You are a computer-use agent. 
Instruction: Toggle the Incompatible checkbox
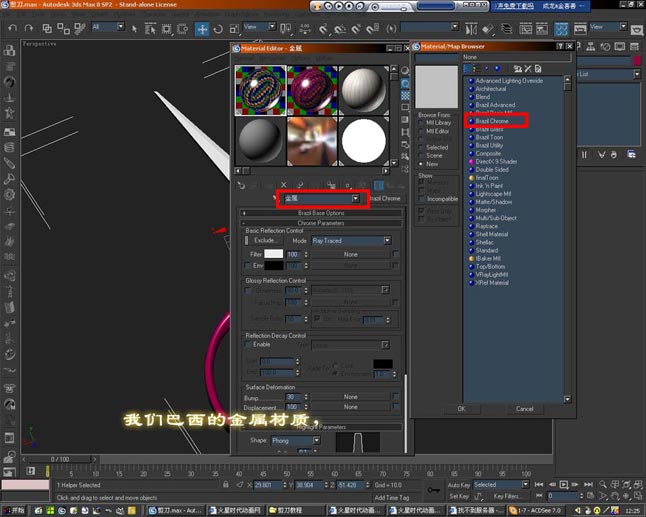coord(421,199)
